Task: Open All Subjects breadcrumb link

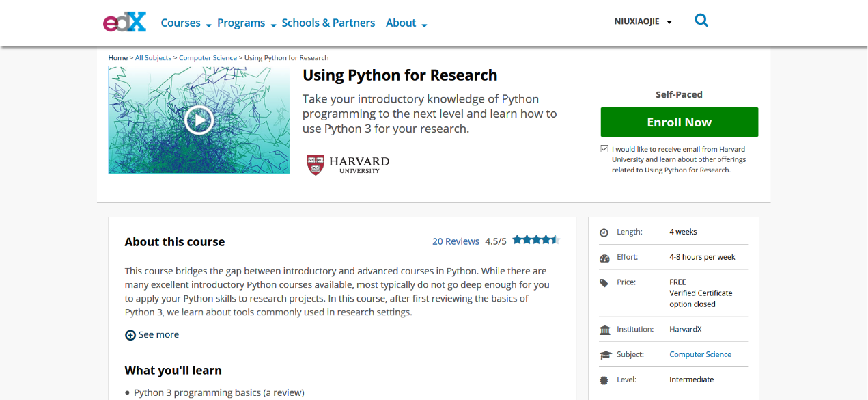Action: pyautogui.click(x=154, y=58)
